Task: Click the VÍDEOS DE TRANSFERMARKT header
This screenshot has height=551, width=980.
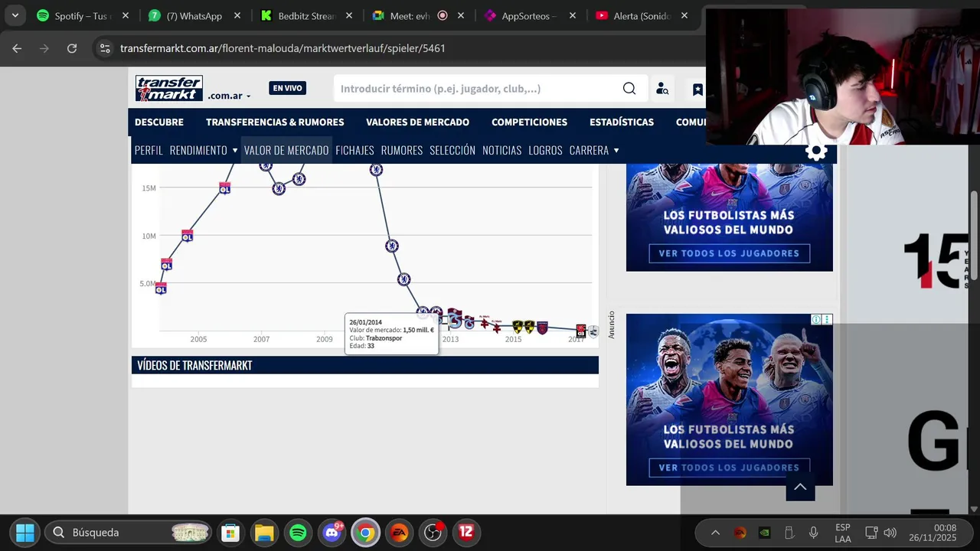Action: pos(364,365)
